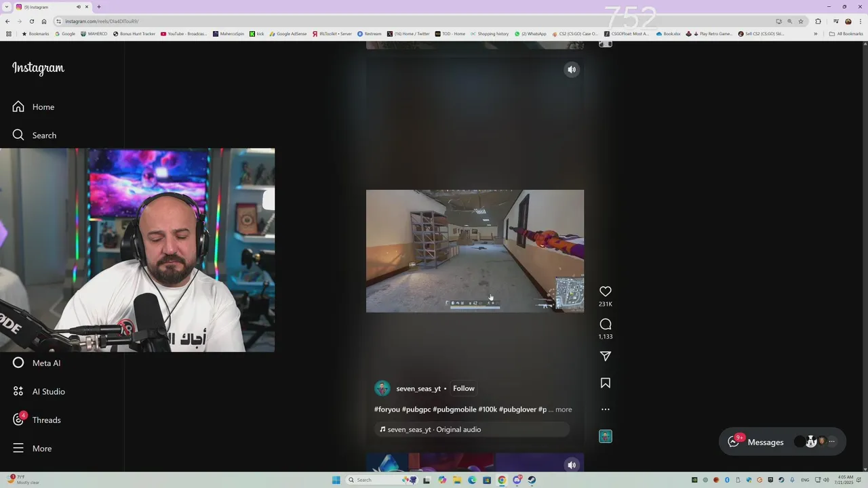Go back in the browser
This screenshot has width=868, height=488.
click(x=7, y=21)
